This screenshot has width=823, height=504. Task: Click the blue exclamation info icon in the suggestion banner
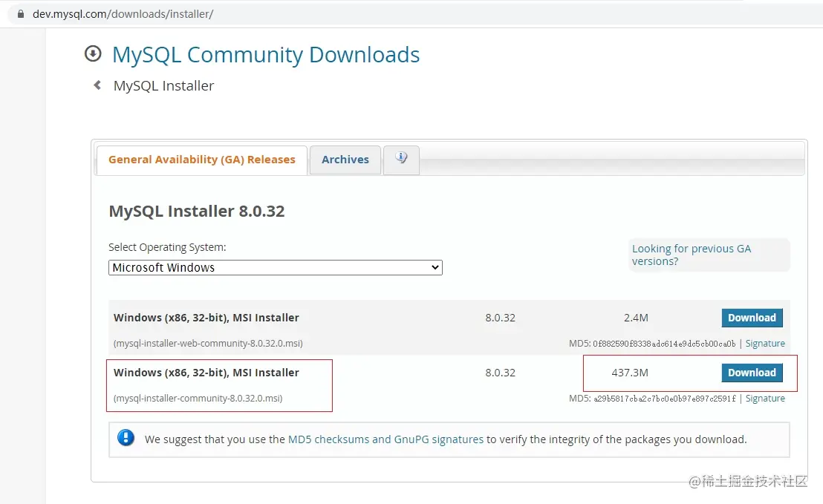126,438
